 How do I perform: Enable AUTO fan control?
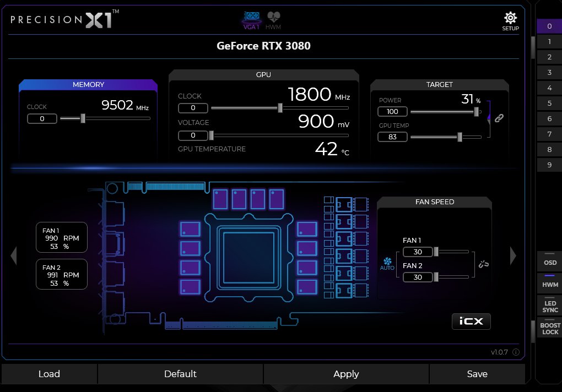point(387,264)
